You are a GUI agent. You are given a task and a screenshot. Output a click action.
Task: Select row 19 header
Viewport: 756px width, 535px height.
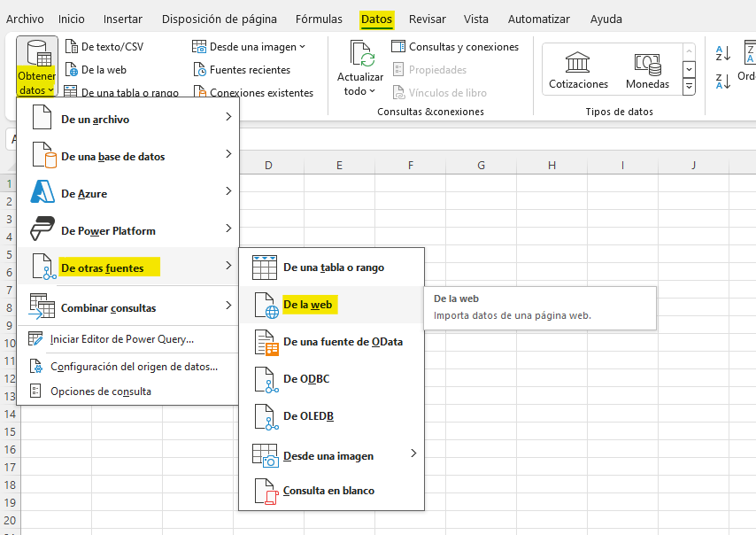point(10,503)
